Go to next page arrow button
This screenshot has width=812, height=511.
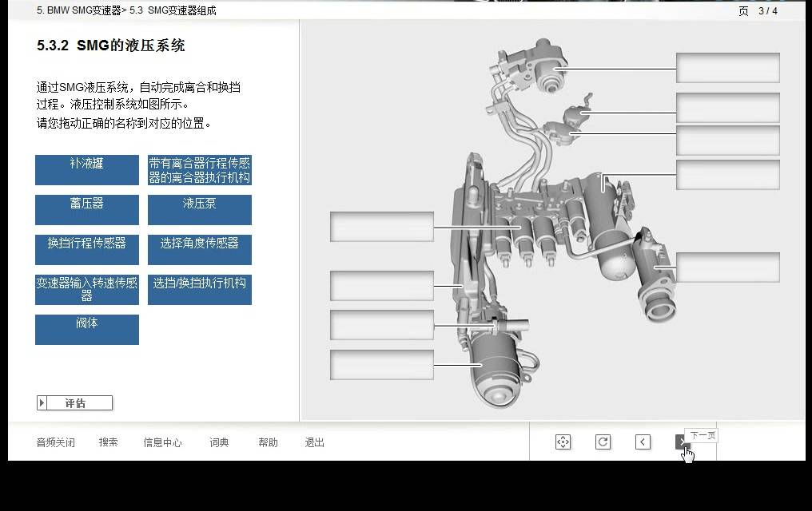[682, 442]
